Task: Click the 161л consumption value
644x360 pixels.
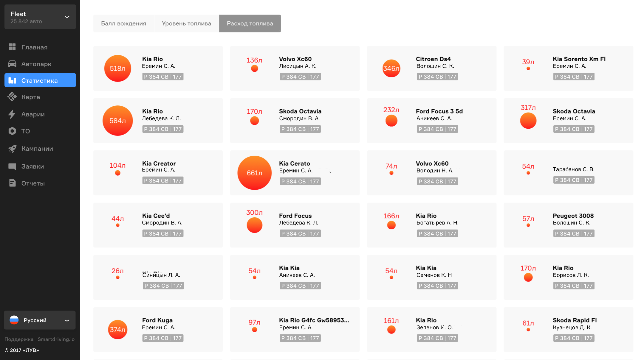Action: click(x=391, y=321)
